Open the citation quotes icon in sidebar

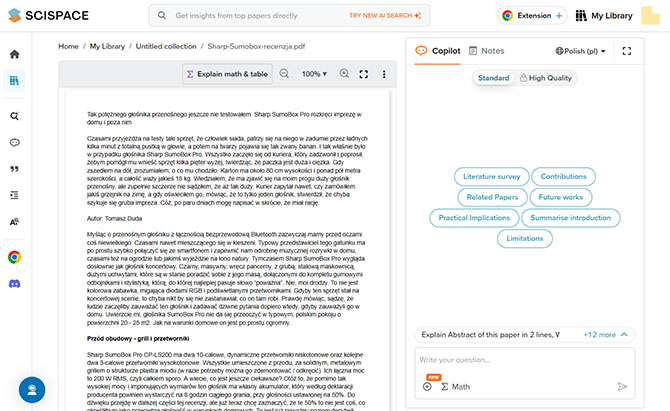(x=15, y=169)
